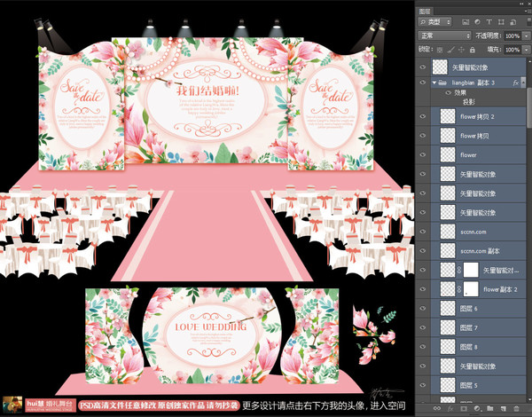Hide the liangbian 副本 3 group

(x=423, y=83)
